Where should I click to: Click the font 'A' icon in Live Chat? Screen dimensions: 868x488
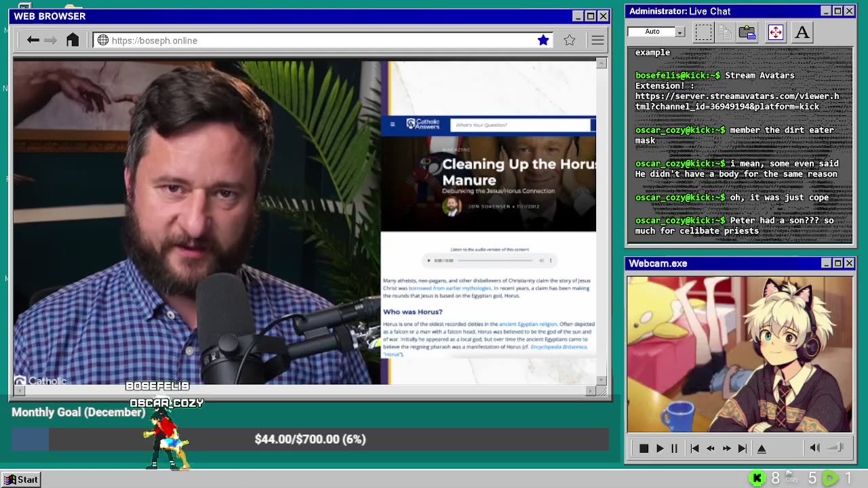(802, 32)
